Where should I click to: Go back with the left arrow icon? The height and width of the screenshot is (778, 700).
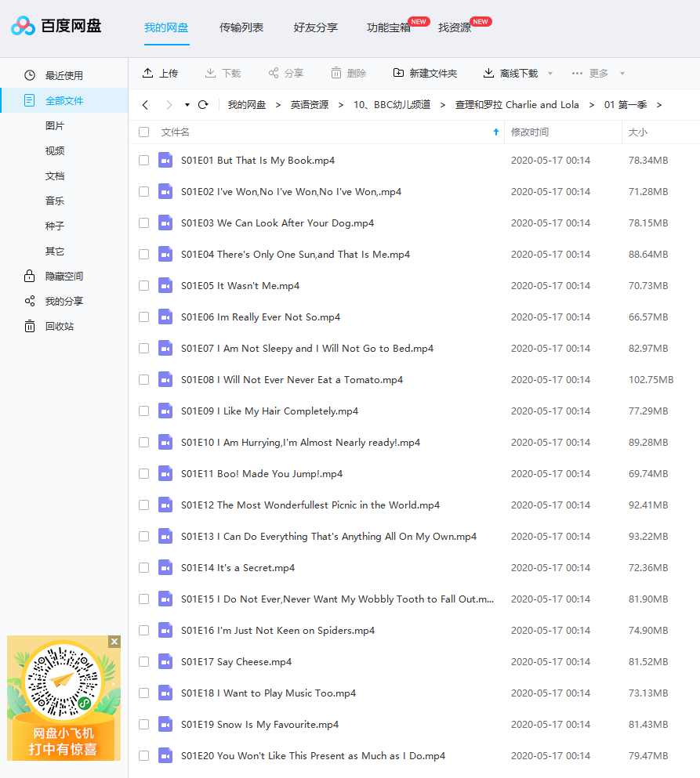click(145, 105)
